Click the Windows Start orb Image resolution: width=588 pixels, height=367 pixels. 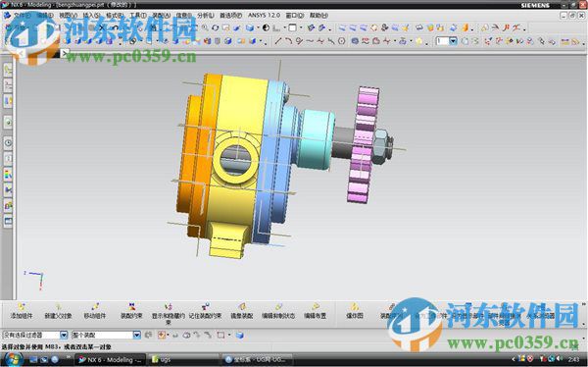(x=14, y=359)
